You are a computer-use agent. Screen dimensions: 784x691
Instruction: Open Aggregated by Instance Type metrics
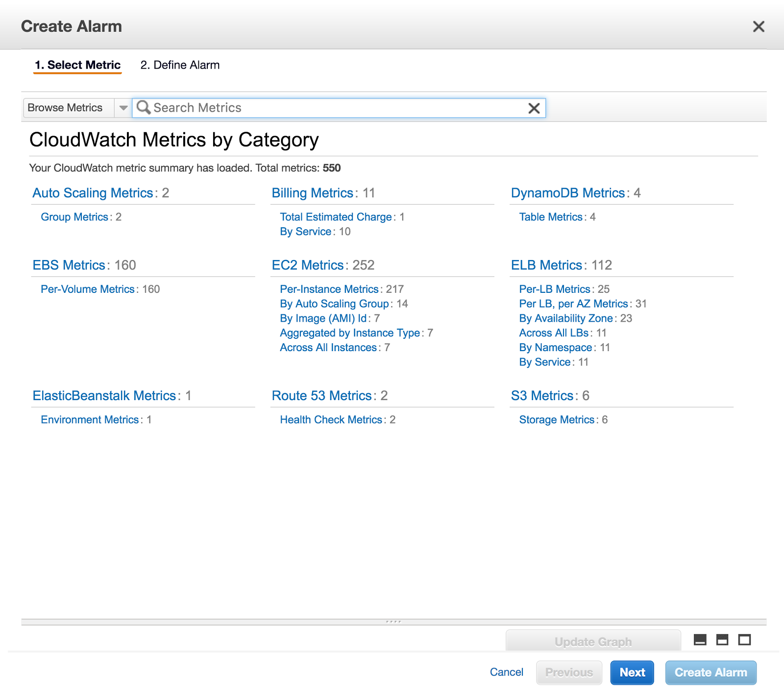coord(350,333)
